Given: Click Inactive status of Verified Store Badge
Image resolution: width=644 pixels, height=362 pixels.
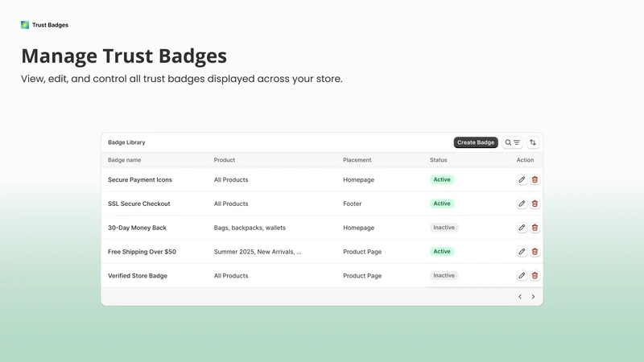Looking at the screenshot, I should [444, 275].
